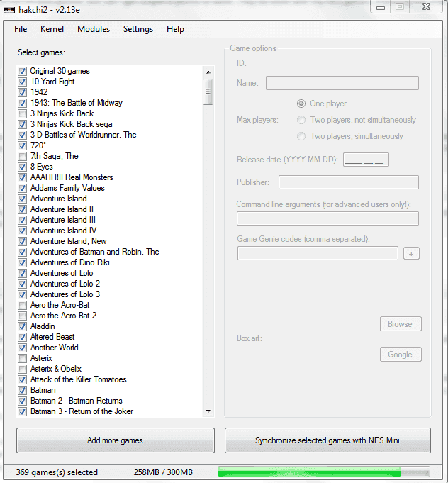Close the hakchi2 window
The image size is (448, 483).
click(x=427, y=7)
